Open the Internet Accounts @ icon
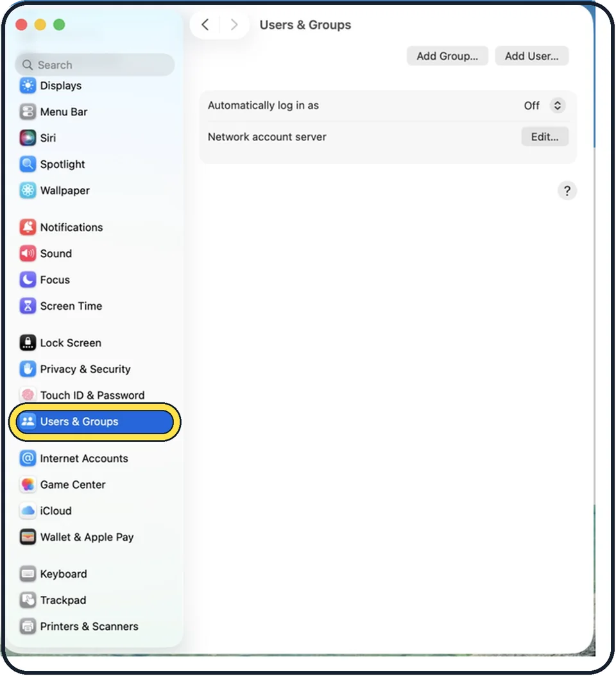The height and width of the screenshot is (676, 616). 28,459
